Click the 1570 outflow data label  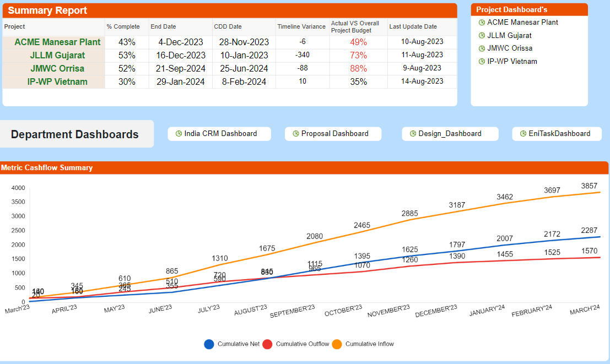(589, 251)
